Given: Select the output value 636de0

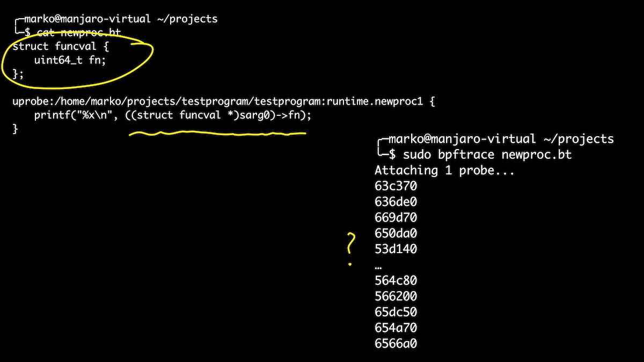Looking at the screenshot, I should click(x=396, y=202).
